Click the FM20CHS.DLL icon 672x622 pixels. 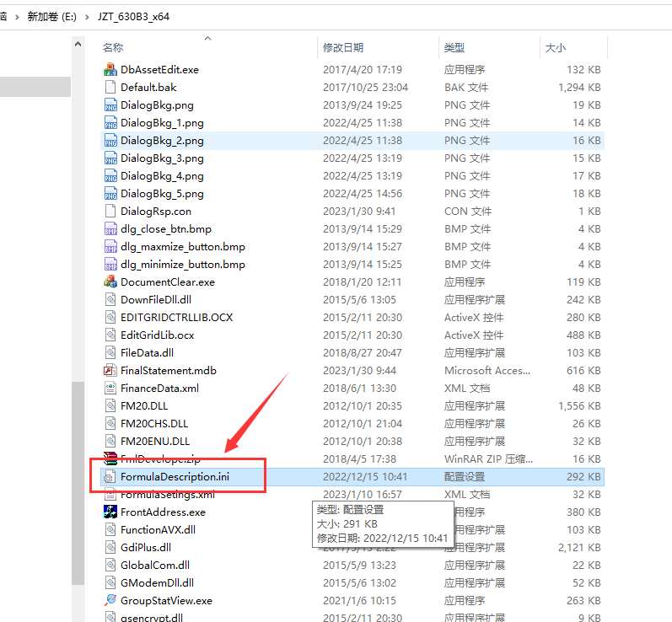pyautogui.click(x=110, y=424)
